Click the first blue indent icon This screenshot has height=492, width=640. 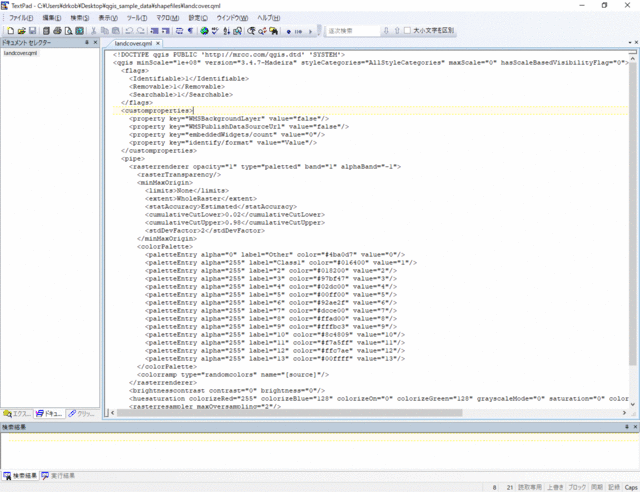click(x=154, y=31)
